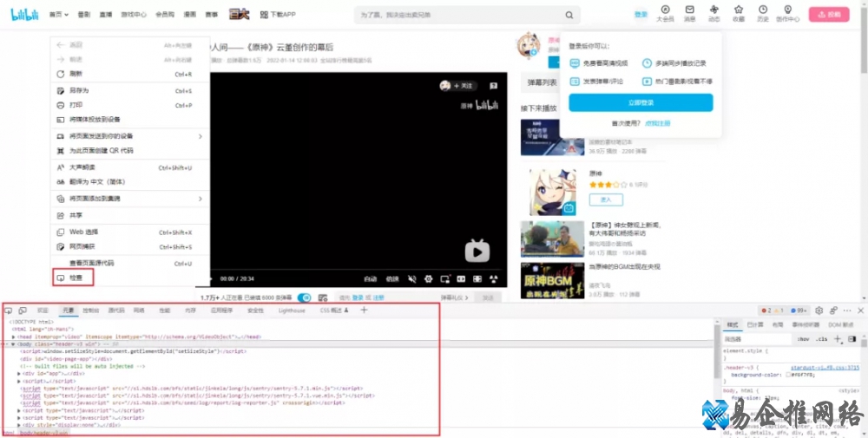
Task: Open 将页面发送到你的设备 submenu
Action: pos(130,136)
